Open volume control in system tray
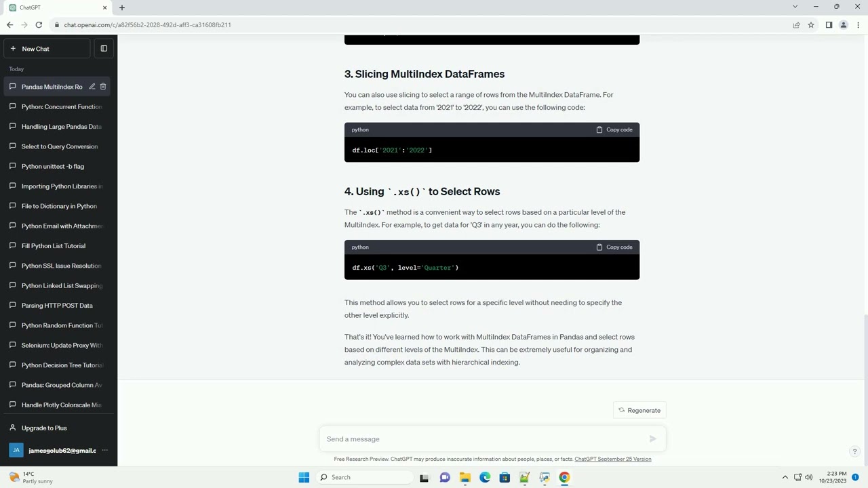The height and width of the screenshot is (488, 868). [x=808, y=477]
